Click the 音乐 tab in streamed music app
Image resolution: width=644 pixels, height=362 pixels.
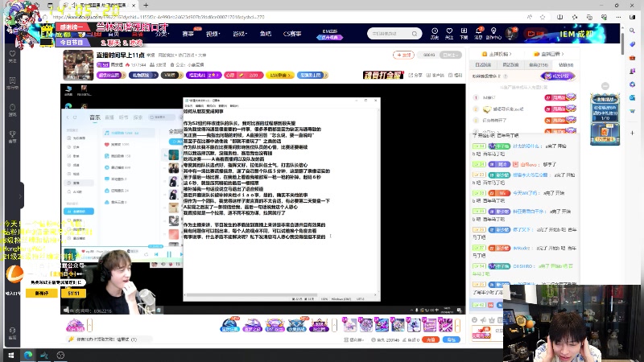click(x=95, y=117)
